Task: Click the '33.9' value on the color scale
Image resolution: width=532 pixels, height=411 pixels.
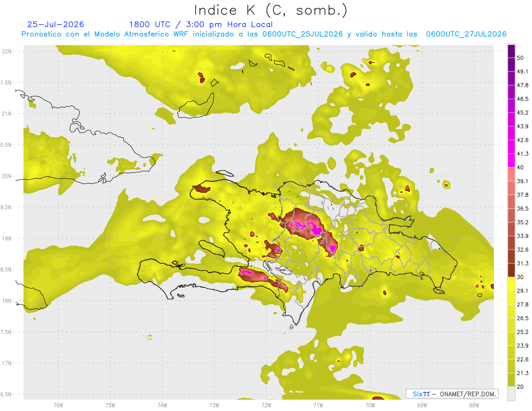Action: 523,236
